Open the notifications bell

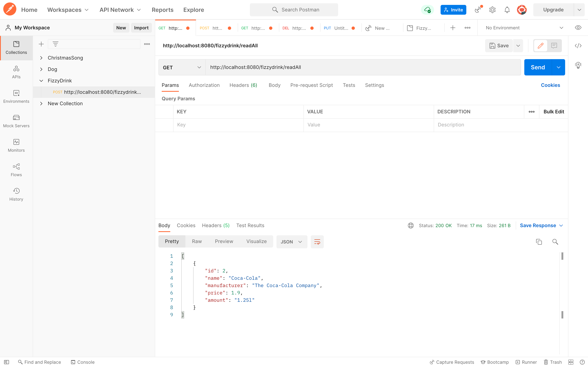pyautogui.click(x=507, y=9)
